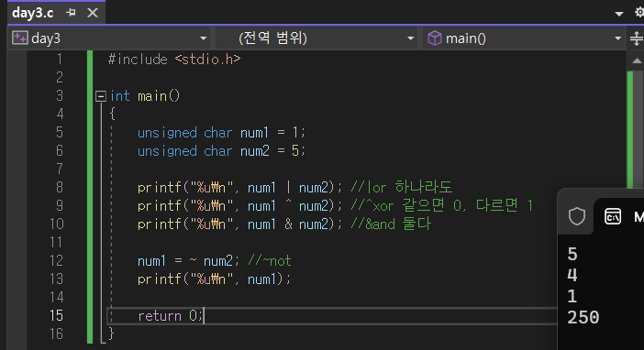Click the '//&and 둘다' comment

point(391,224)
